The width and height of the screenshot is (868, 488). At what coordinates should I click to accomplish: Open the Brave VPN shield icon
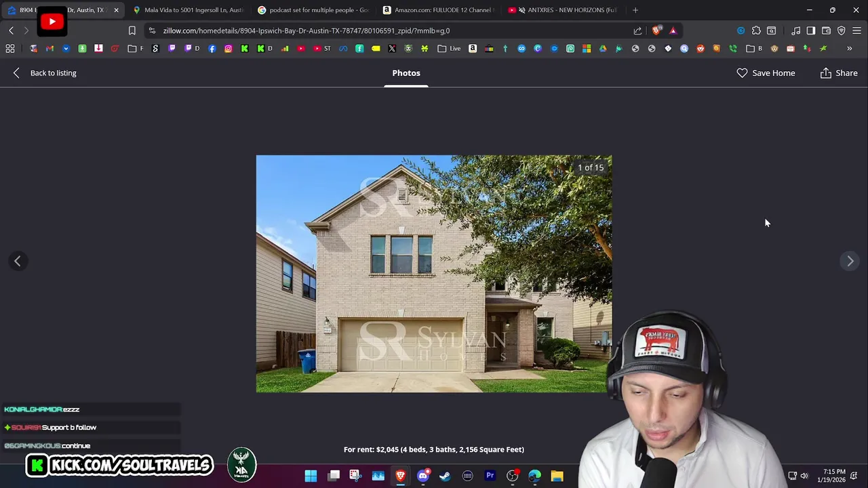coord(842,30)
